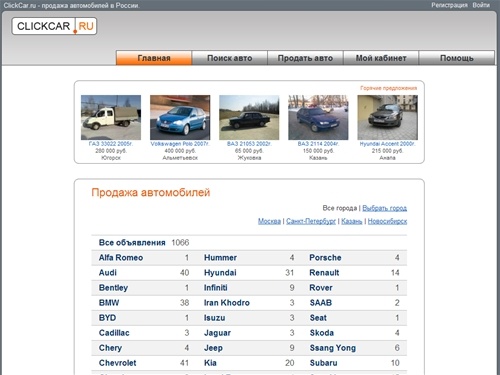500x375 pixels.
Task: Open the ГАЗ 33022 truck thumbnail
Action: [x=111, y=117]
